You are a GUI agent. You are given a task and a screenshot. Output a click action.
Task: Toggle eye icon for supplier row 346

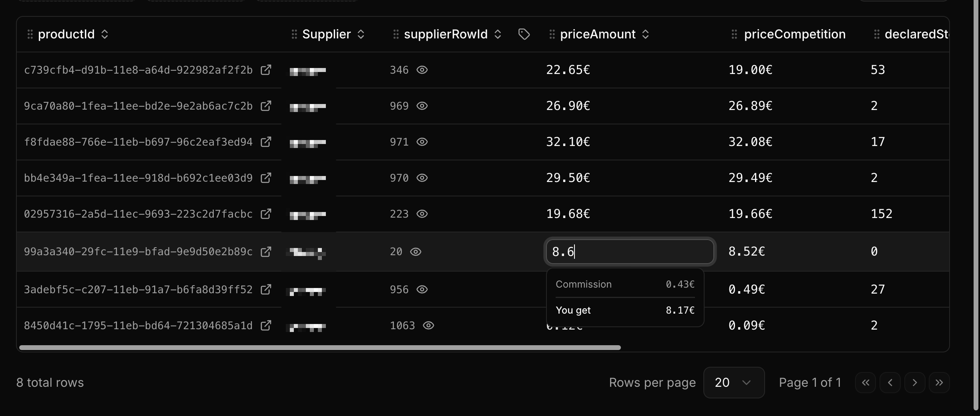(422, 70)
